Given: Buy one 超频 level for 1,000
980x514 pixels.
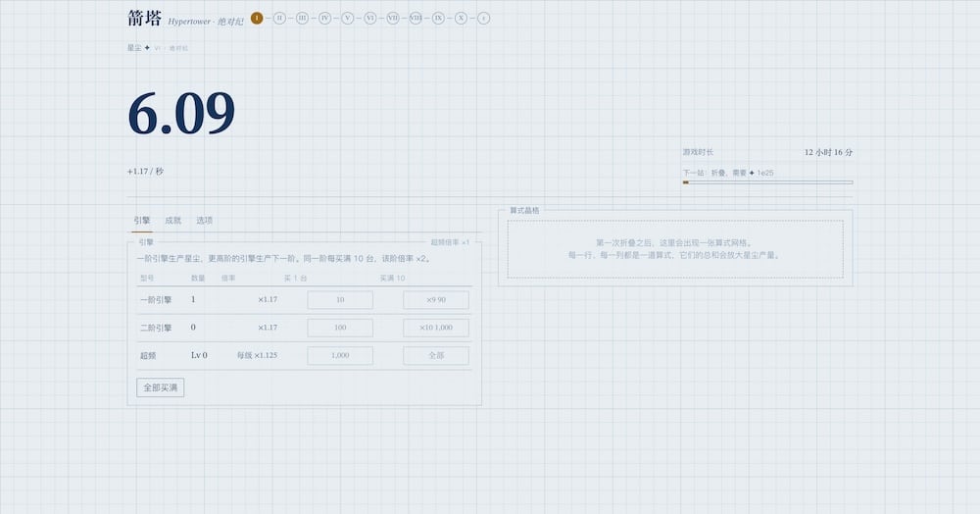Looking at the screenshot, I should pos(340,355).
